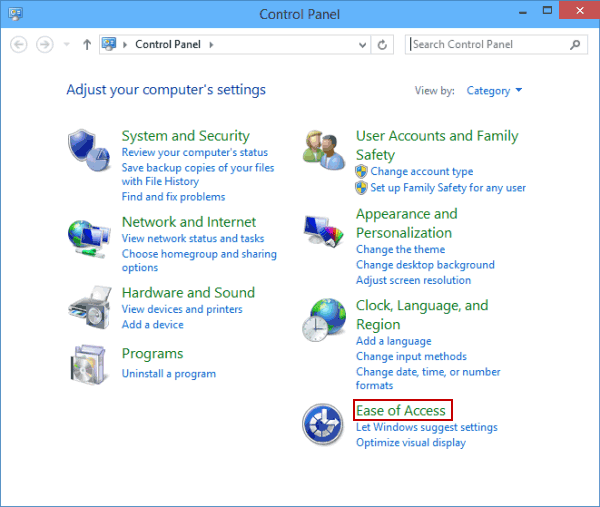Screen dimensions: 600x507
Task: Click the Ease of Access icon
Action: 324,424
